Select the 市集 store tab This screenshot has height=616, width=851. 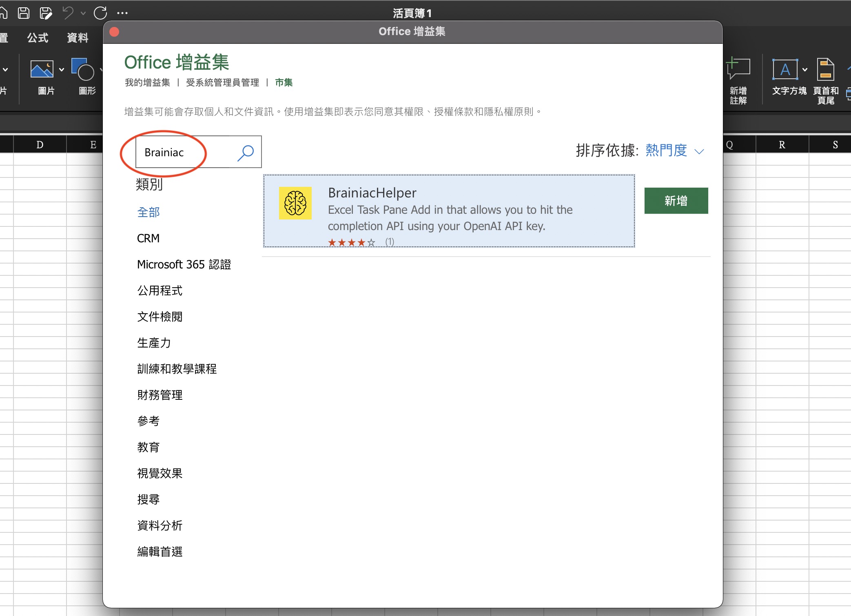284,83
